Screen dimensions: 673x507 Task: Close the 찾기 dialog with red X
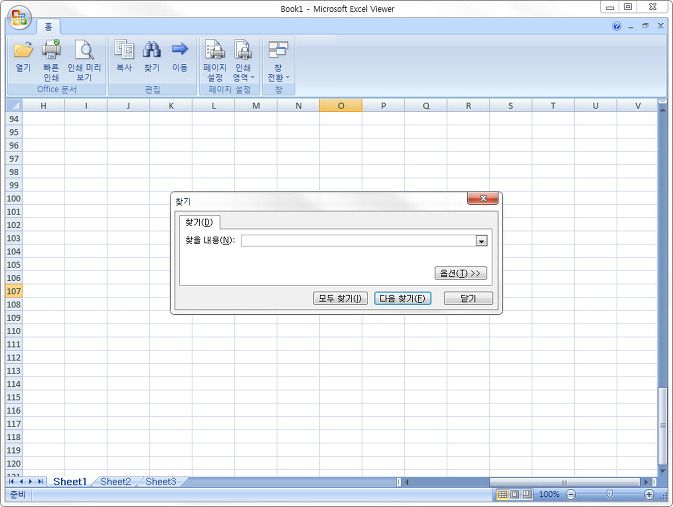(x=483, y=198)
